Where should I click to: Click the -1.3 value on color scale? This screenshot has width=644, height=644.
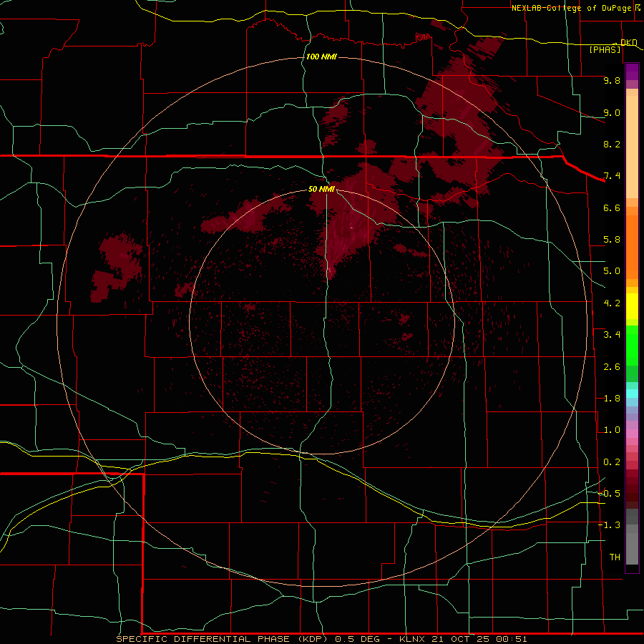coord(610,525)
